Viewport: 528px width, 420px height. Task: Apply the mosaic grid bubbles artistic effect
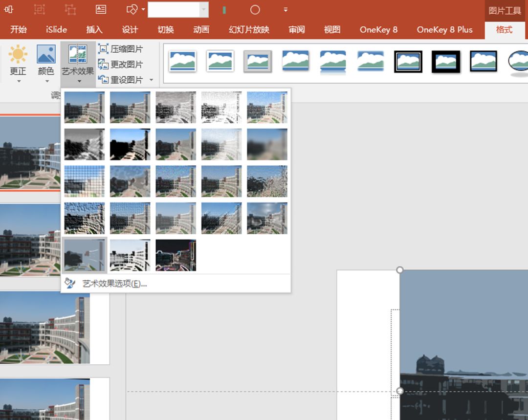click(x=85, y=181)
